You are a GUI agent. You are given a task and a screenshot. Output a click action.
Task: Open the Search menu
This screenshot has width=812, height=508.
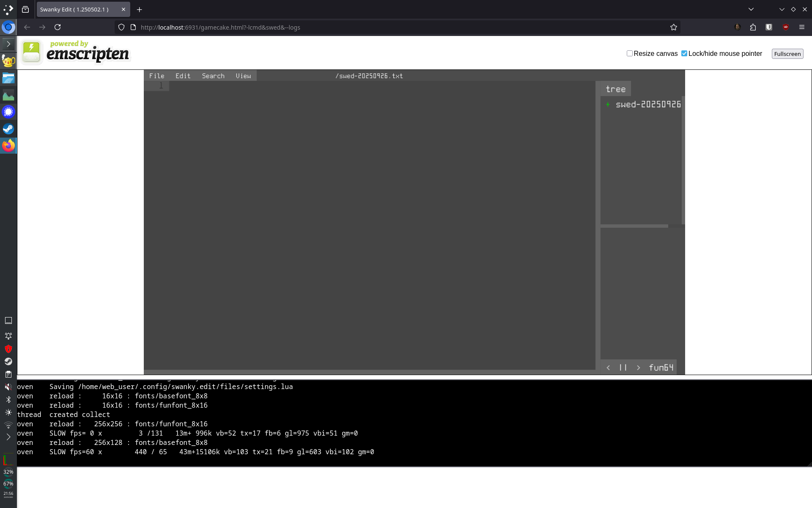[x=213, y=76]
